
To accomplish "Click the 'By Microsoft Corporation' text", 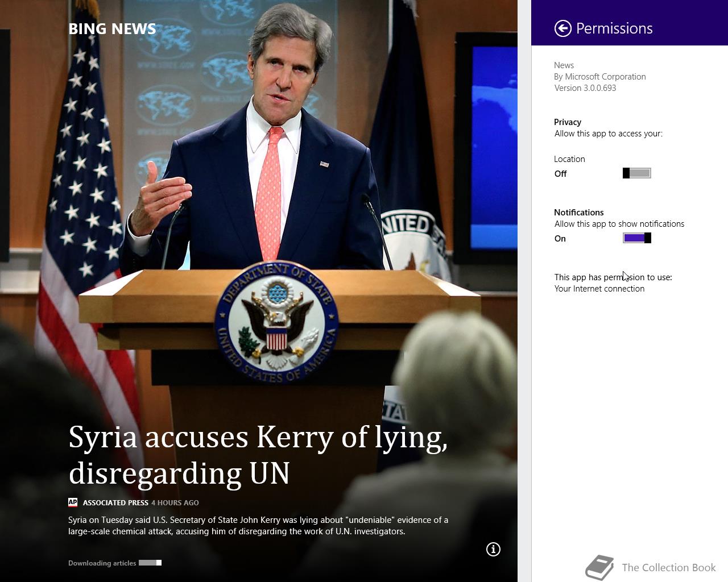I will (600, 77).
